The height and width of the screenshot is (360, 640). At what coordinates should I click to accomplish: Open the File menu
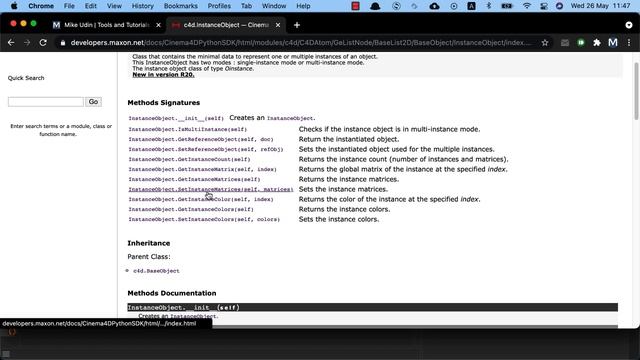coord(69,6)
